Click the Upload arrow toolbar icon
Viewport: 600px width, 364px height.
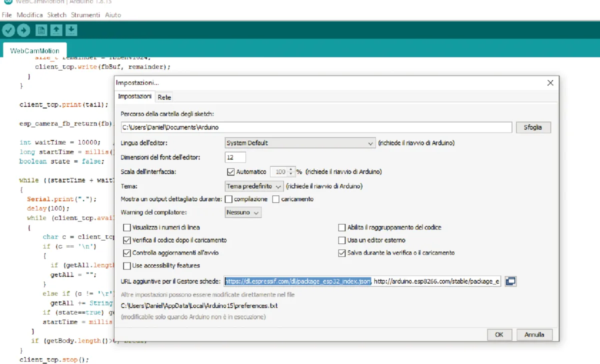pos(23,31)
